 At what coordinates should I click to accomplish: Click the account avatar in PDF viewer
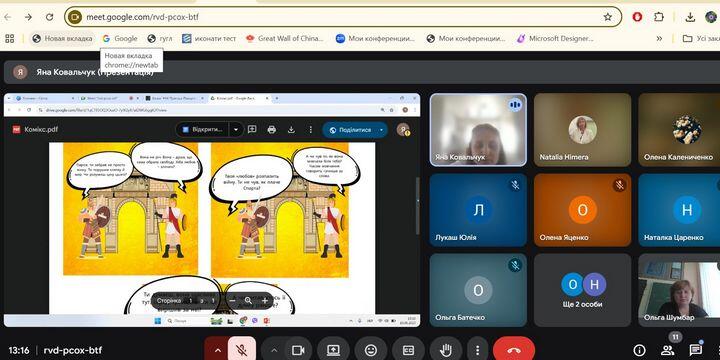(403, 129)
